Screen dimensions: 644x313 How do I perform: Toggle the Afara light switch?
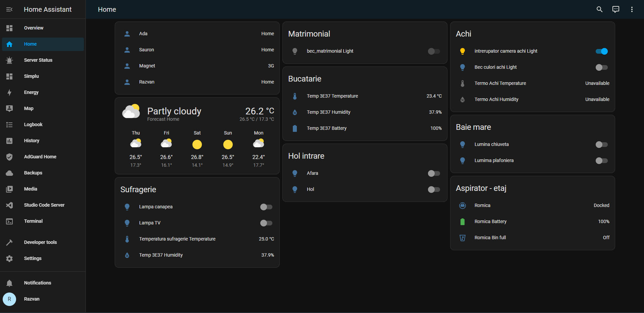434,173
